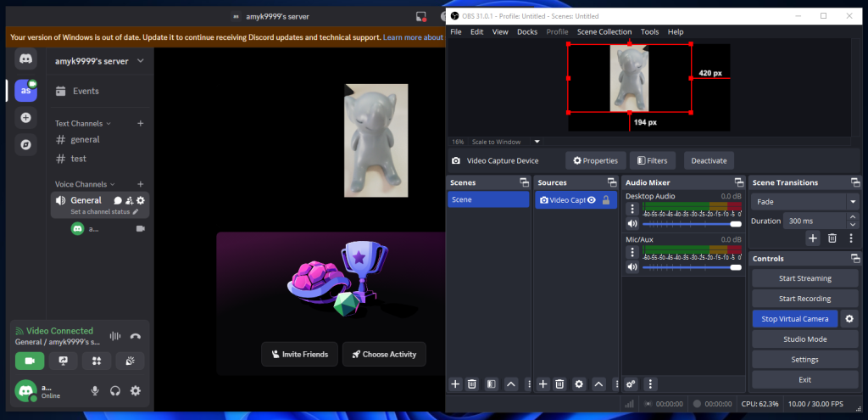Click the Start Recording button
This screenshot has height=420, width=868.
(804, 299)
